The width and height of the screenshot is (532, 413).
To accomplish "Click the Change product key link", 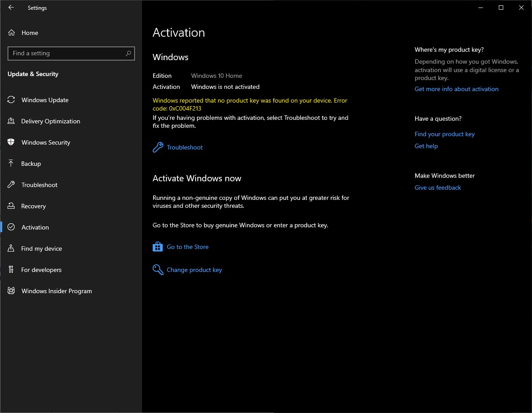I will [194, 270].
